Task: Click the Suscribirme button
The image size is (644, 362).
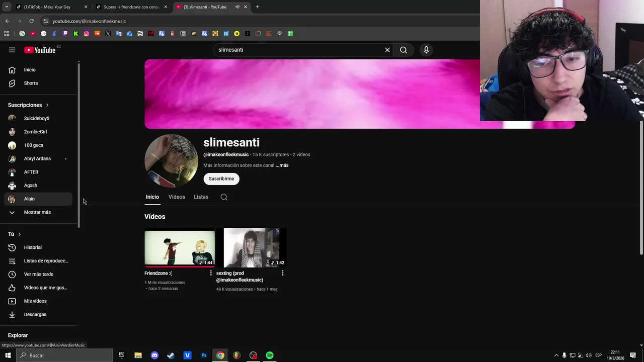Action: click(x=221, y=178)
